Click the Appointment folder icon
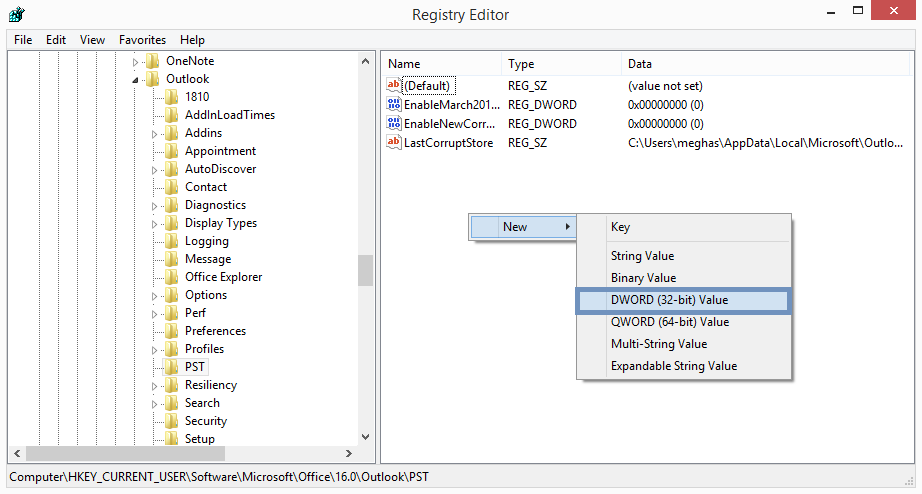This screenshot has height=494, width=922. 171,151
